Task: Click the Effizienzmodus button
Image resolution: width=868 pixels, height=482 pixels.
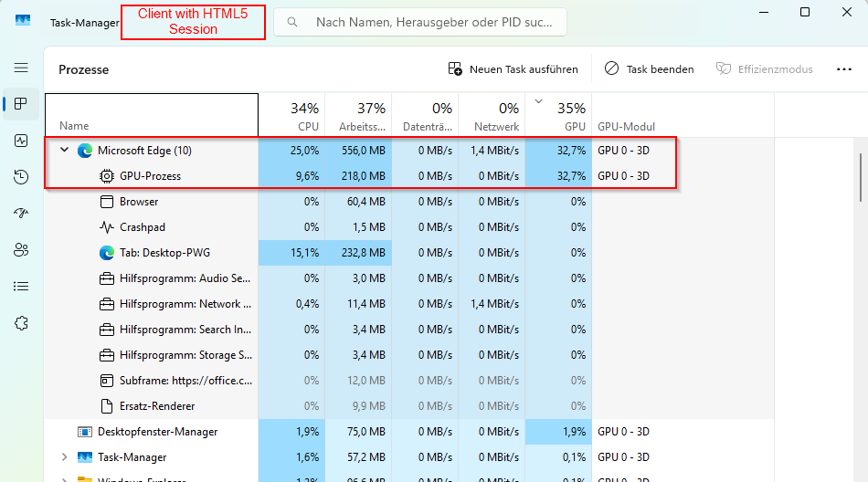Action: click(x=765, y=69)
